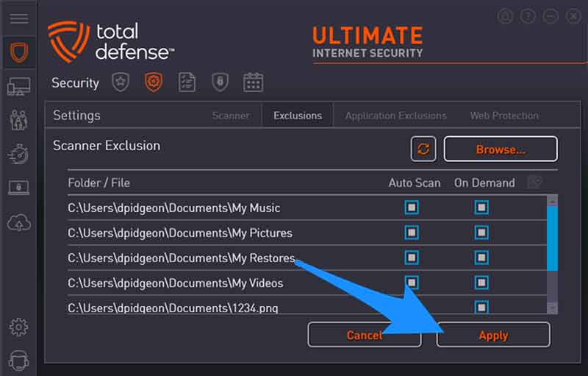The width and height of the screenshot is (588, 376).
Task: Switch to the Exclusions tab
Action: tap(298, 116)
